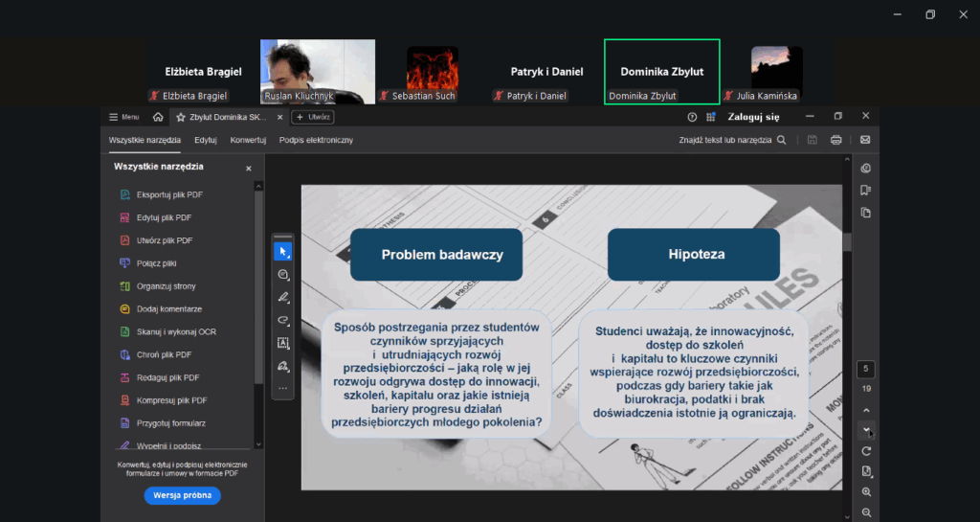Viewport: 980px width, 522px height.
Task: Click the pen highlight tool in floating toolbar
Action: [x=283, y=298]
